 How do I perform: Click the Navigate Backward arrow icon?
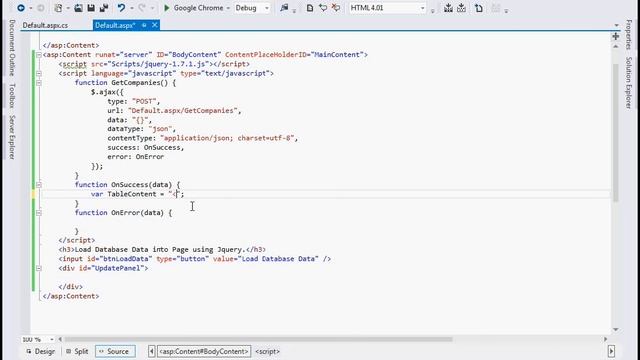pos(21,8)
